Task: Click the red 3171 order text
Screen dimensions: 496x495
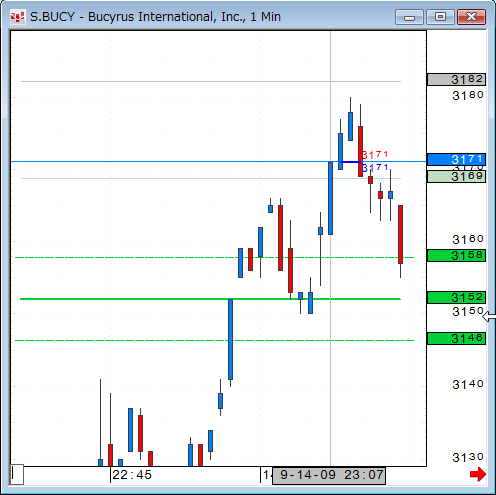Action: (375, 155)
